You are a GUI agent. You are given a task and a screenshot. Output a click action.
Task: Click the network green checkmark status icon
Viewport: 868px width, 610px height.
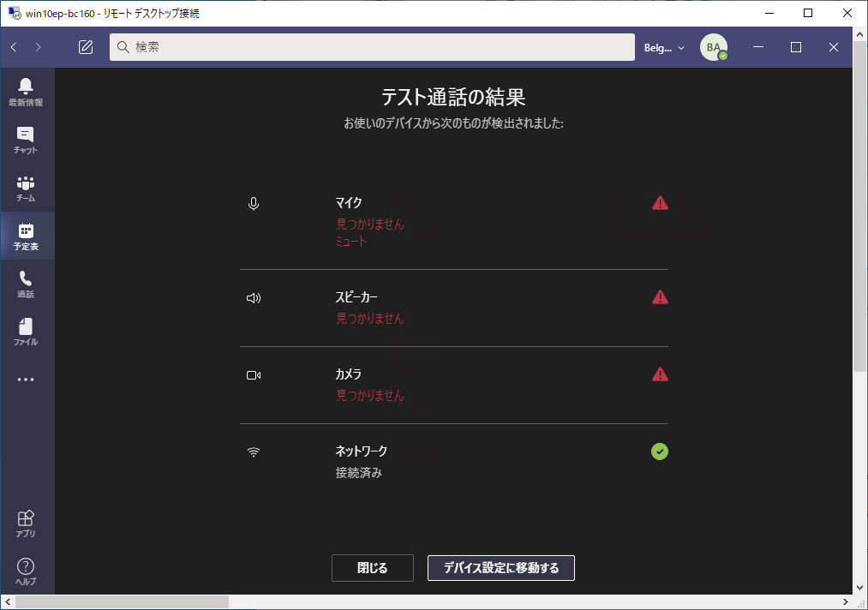[x=660, y=452]
